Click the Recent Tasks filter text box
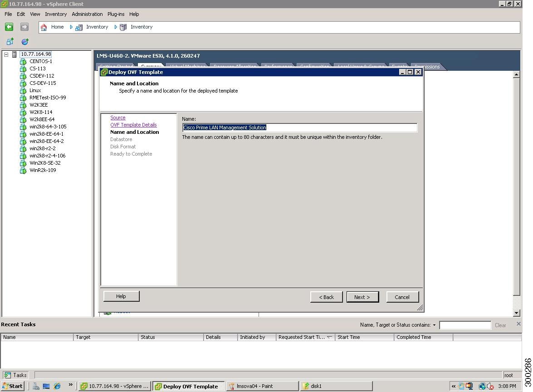 [x=465, y=325]
